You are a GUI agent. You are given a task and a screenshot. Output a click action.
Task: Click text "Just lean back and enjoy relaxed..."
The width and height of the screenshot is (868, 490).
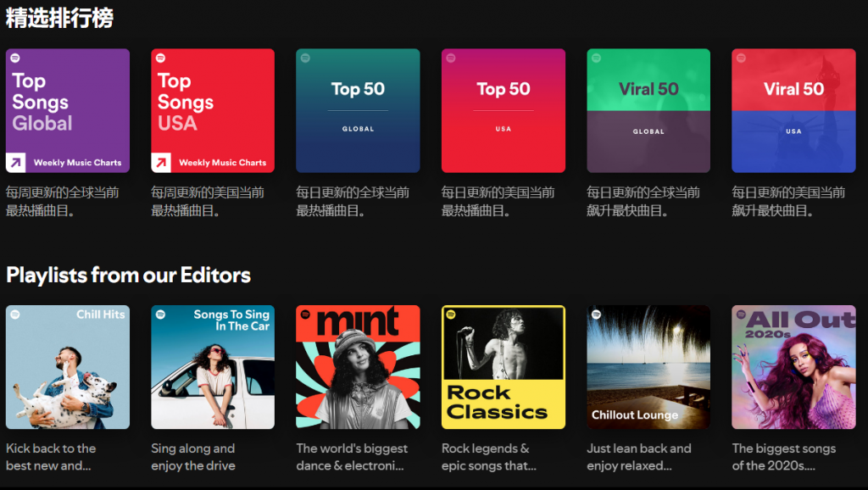pyautogui.click(x=639, y=457)
